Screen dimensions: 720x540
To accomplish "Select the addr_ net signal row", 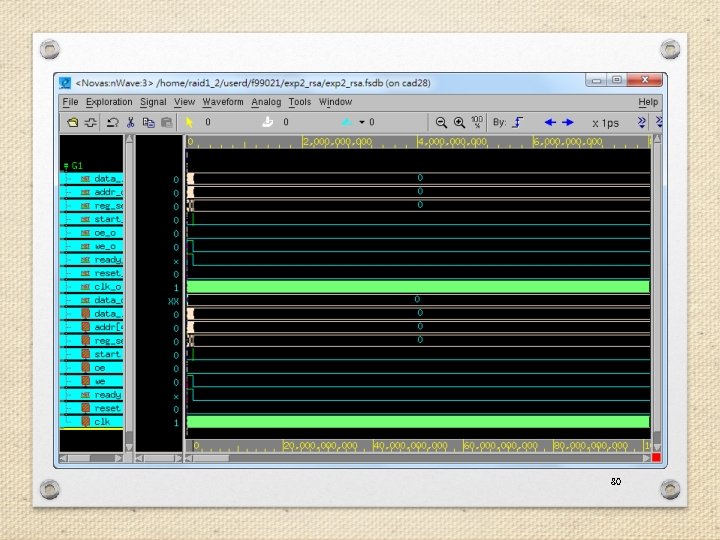I will pos(91,192).
